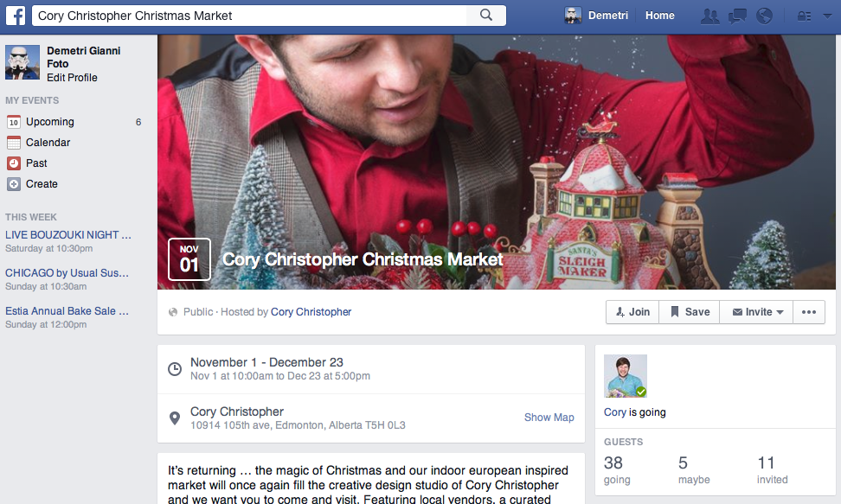Click the Create event plus icon
The width and height of the screenshot is (841, 504).
click(x=13, y=184)
